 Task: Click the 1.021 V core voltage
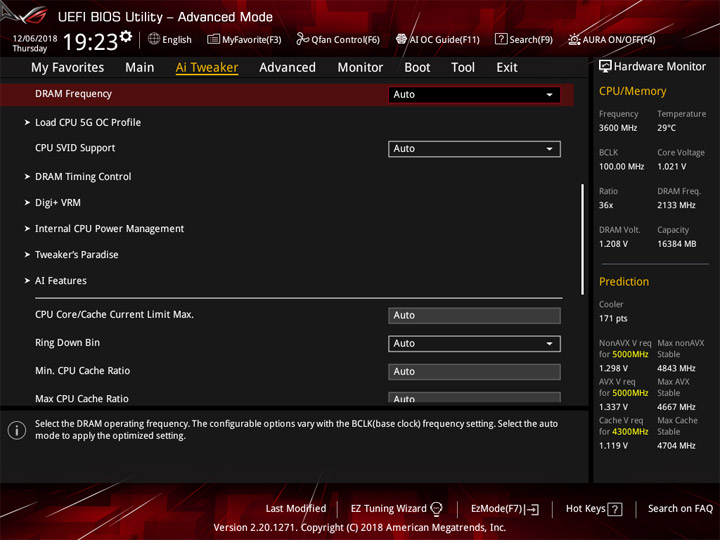(672, 167)
